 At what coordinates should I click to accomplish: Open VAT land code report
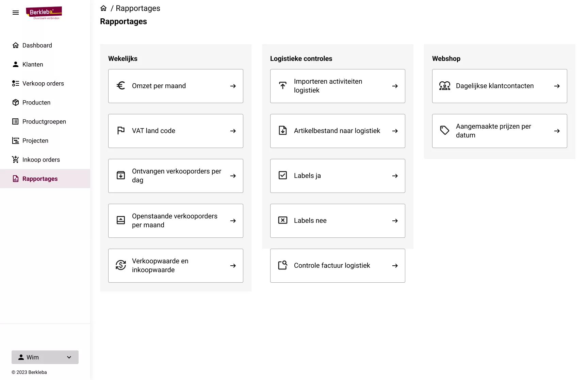point(176,131)
